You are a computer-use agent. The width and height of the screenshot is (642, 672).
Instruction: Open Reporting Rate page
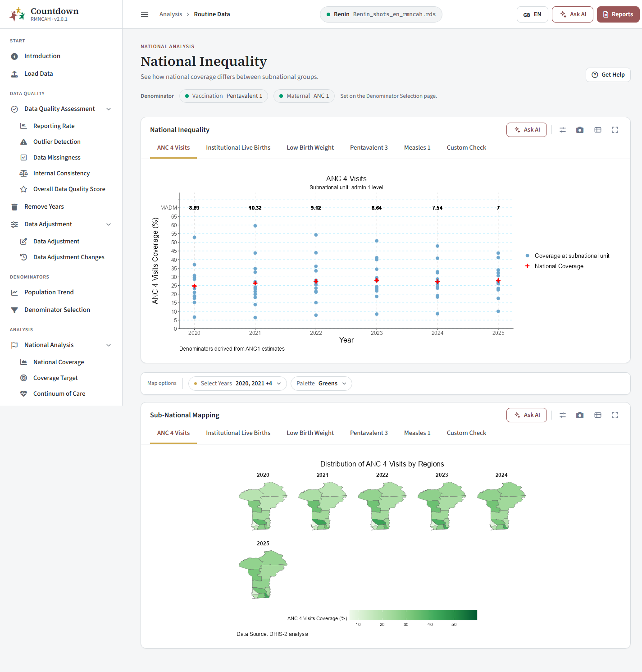[54, 126]
